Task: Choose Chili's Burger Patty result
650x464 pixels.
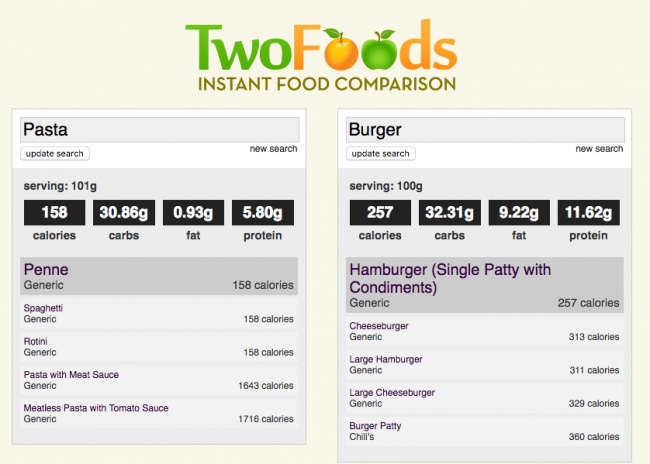Action: tap(377, 425)
